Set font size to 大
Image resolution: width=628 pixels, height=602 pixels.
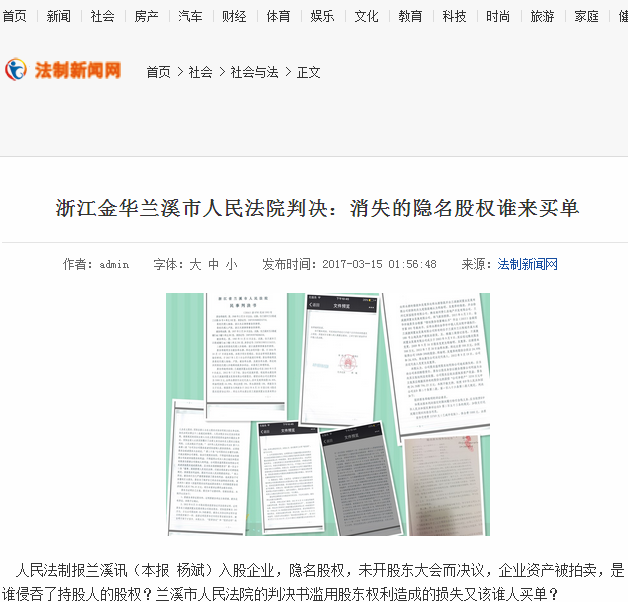196,264
